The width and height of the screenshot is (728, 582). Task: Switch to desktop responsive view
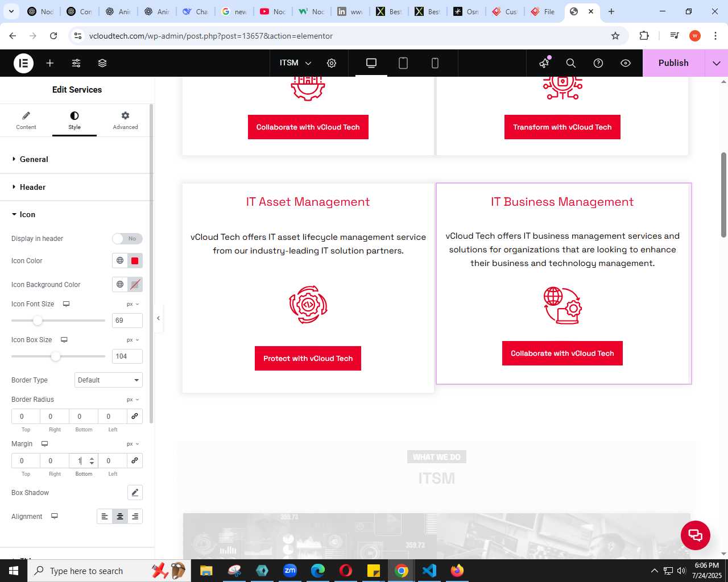point(371,63)
